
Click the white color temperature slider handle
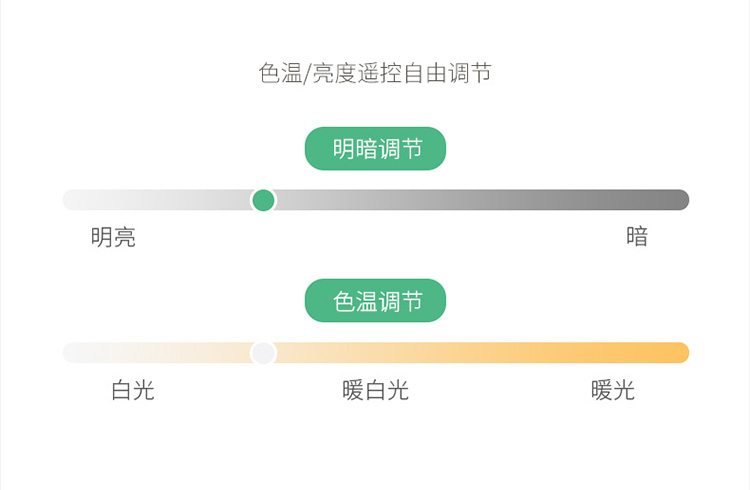(x=263, y=353)
